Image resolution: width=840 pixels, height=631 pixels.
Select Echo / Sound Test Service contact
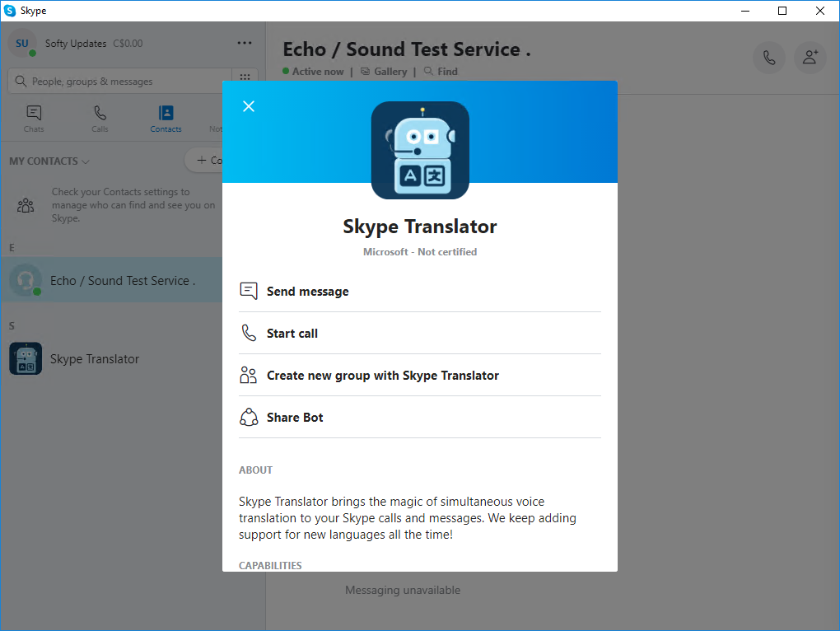click(111, 280)
